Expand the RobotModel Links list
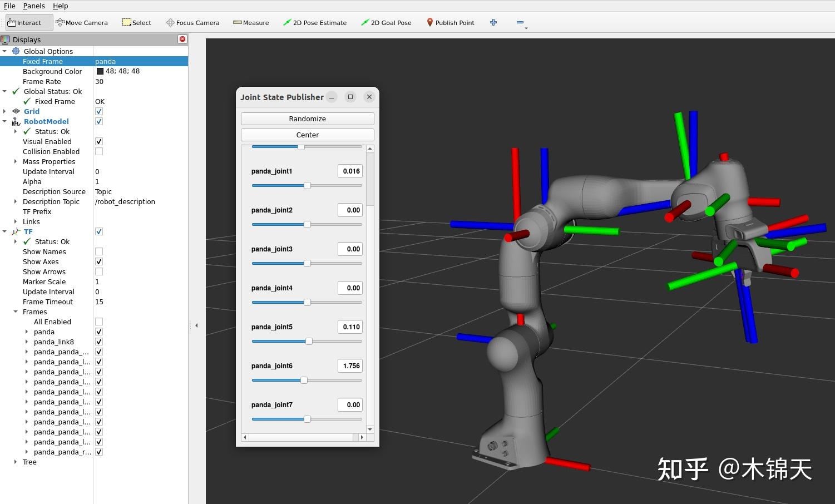835x504 pixels. 16,221
